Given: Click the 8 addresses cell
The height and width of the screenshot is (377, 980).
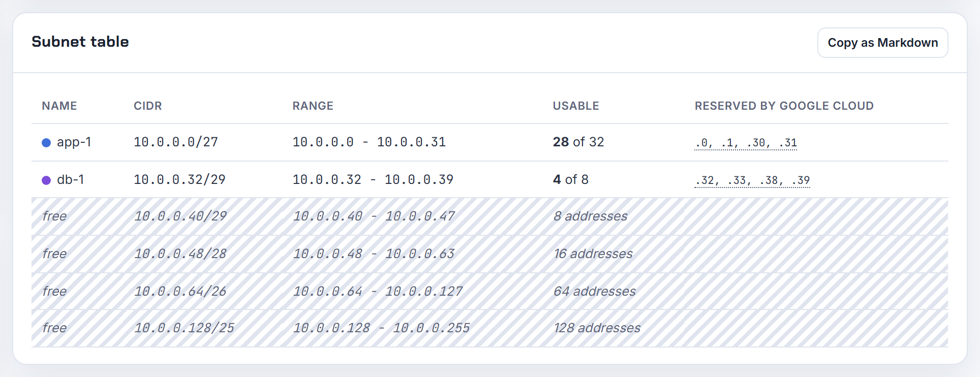Looking at the screenshot, I should 591,216.
